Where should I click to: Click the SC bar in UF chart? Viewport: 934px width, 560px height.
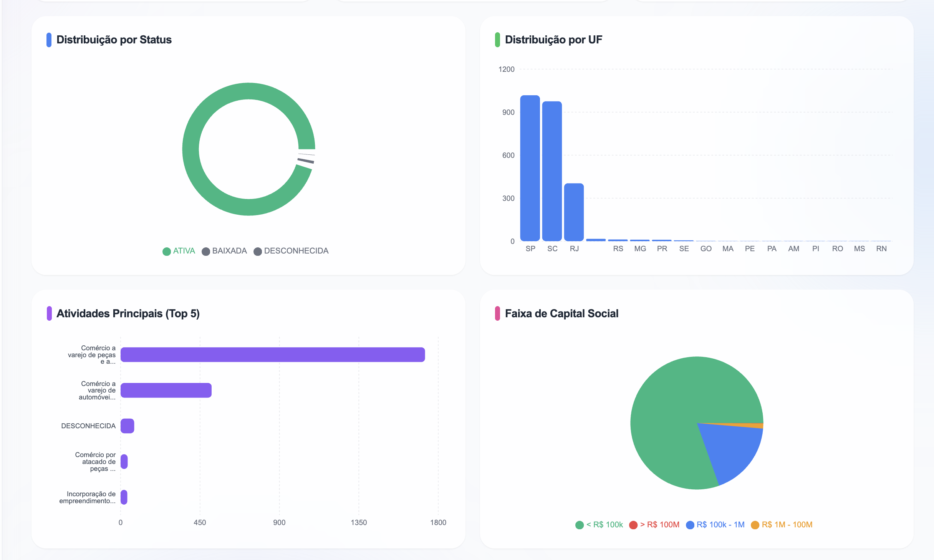pyautogui.click(x=552, y=172)
